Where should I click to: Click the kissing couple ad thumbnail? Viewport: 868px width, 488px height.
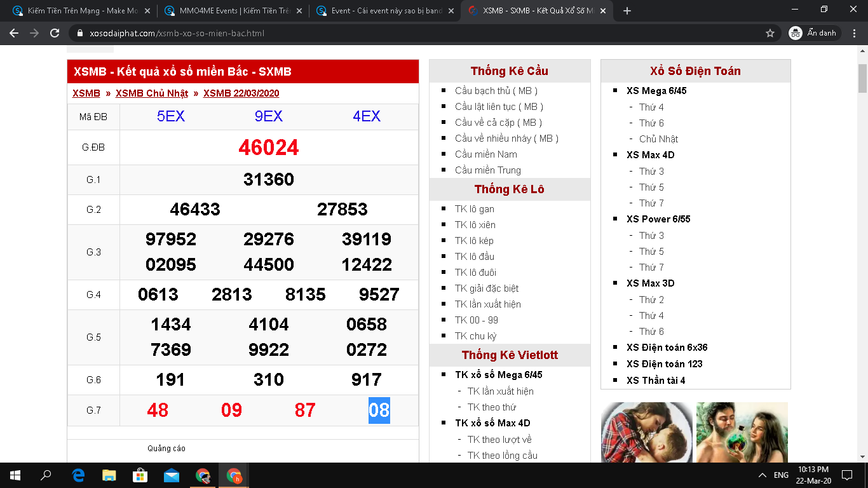click(x=647, y=433)
